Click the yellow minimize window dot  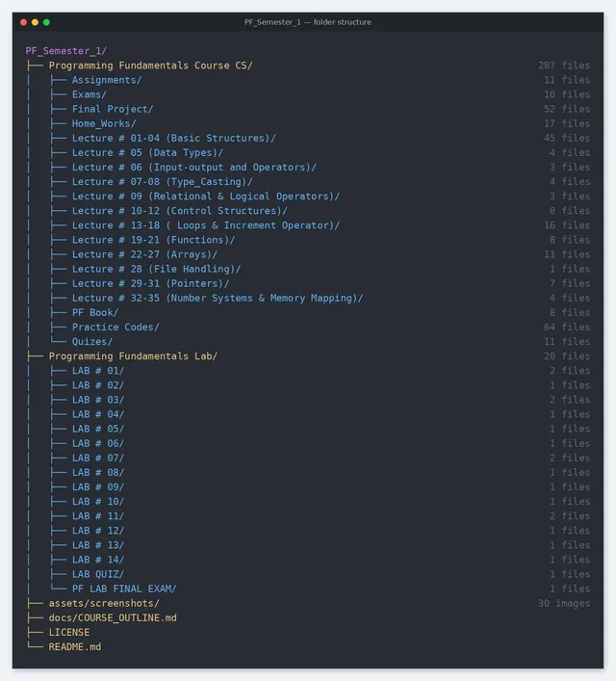click(36, 22)
